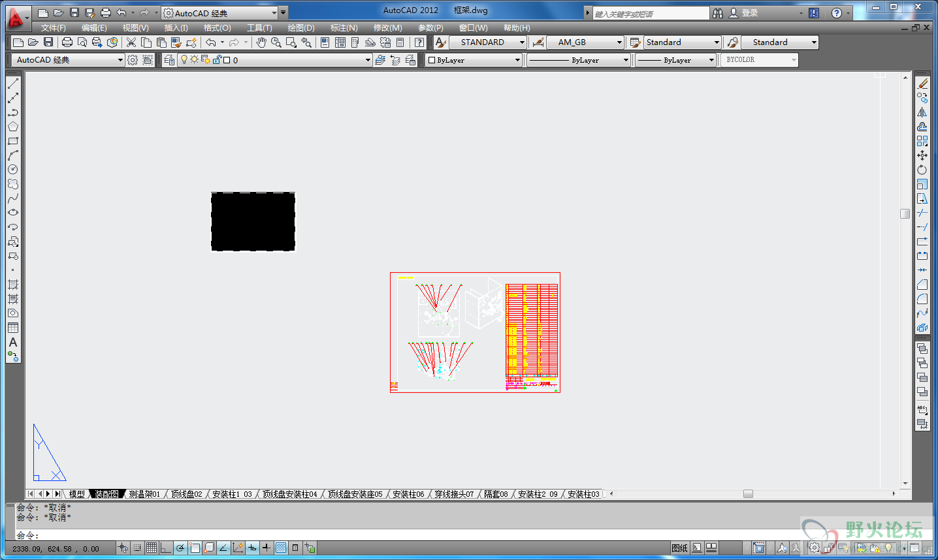
Task: Go to the first layout tab arrow
Action: click(x=30, y=494)
